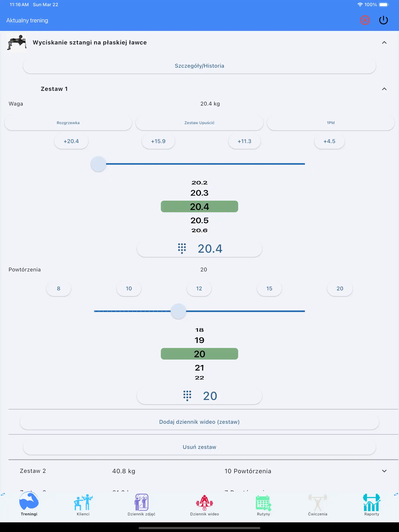Switch to Dziennik wideo tab
Image resolution: width=399 pixels, height=532 pixels.
205,505
